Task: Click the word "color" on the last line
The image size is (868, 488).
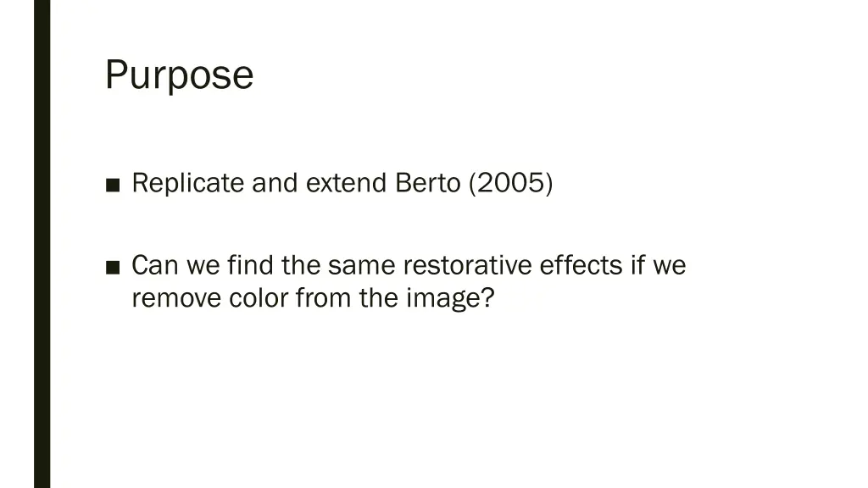Action: point(259,298)
